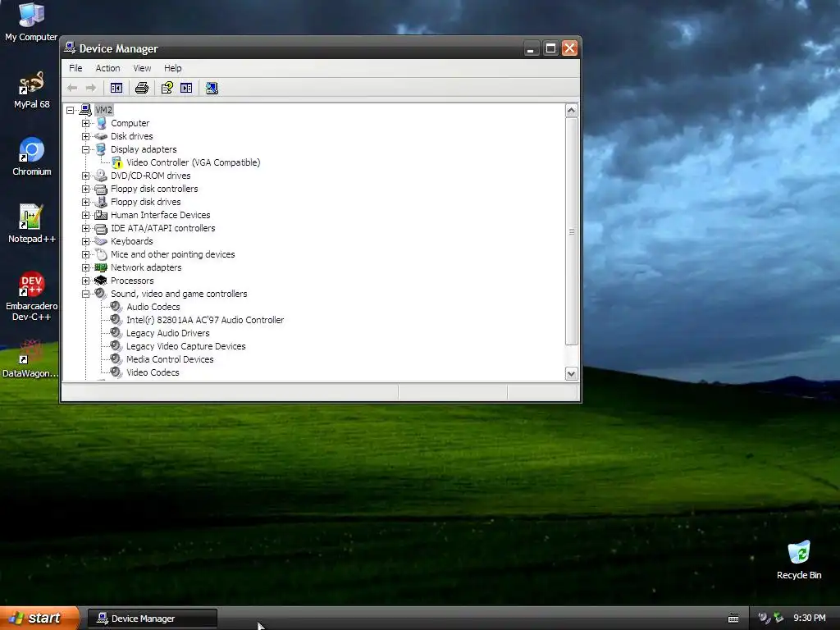Select the VM2 computer name
The height and width of the screenshot is (630, 840).
coord(103,111)
